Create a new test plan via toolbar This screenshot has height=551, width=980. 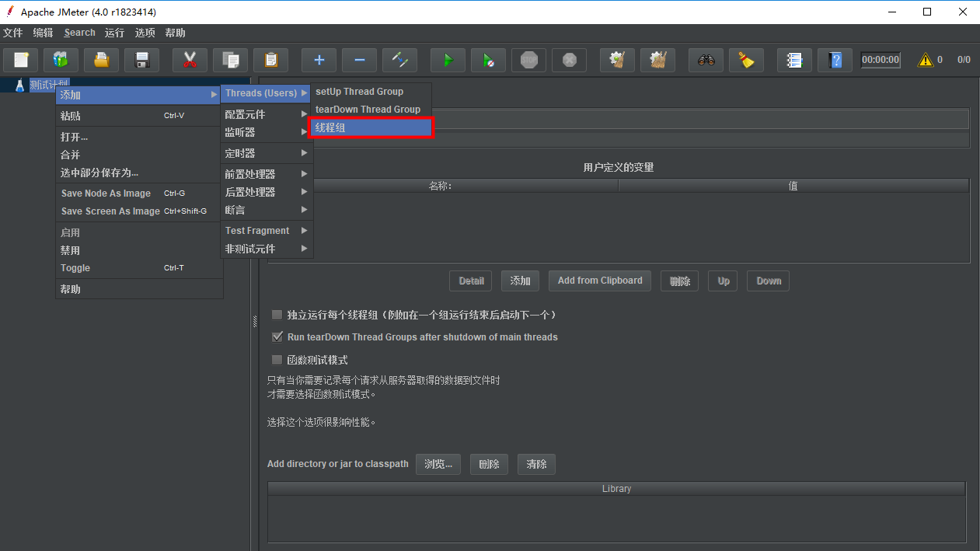pos(21,60)
